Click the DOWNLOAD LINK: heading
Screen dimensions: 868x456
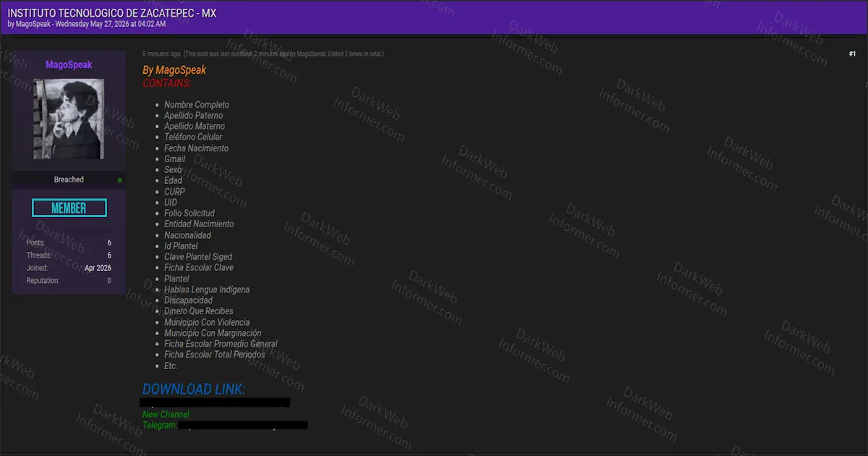(194, 389)
